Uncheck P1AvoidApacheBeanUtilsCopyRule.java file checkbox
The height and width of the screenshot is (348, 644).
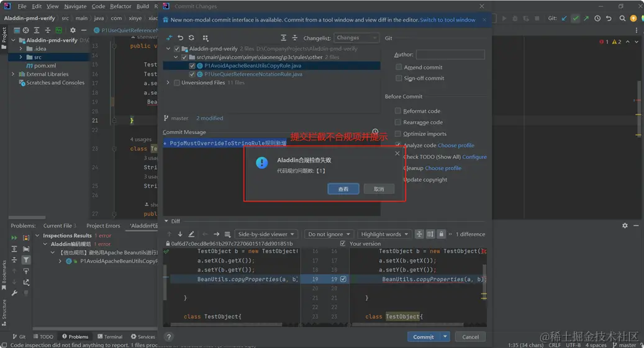[x=192, y=66]
